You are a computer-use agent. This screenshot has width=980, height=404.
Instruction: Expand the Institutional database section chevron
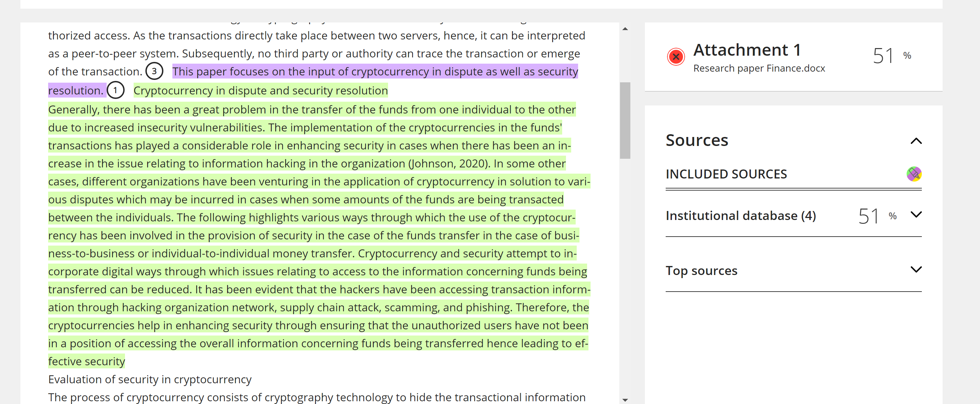916,215
